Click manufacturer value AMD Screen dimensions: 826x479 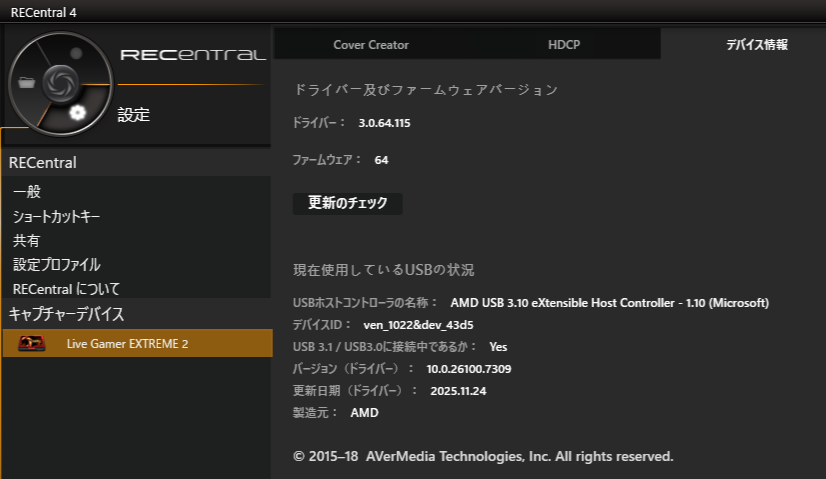(x=365, y=413)
